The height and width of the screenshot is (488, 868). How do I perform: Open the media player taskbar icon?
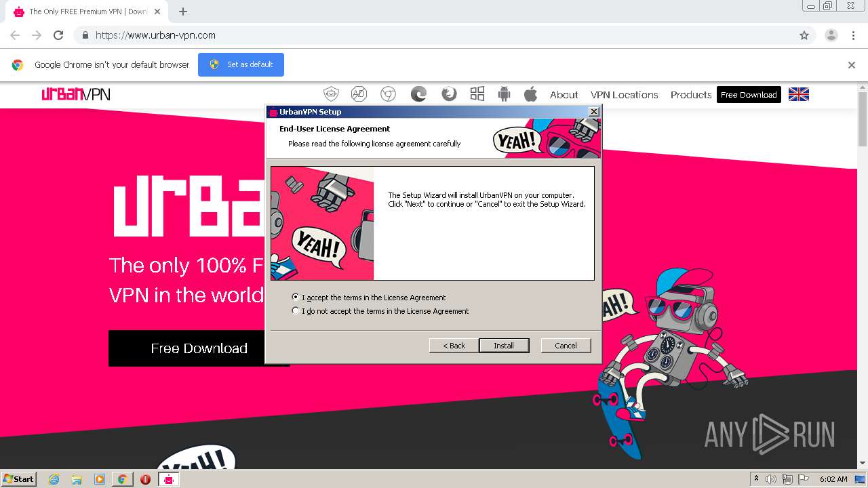(100, 479)
